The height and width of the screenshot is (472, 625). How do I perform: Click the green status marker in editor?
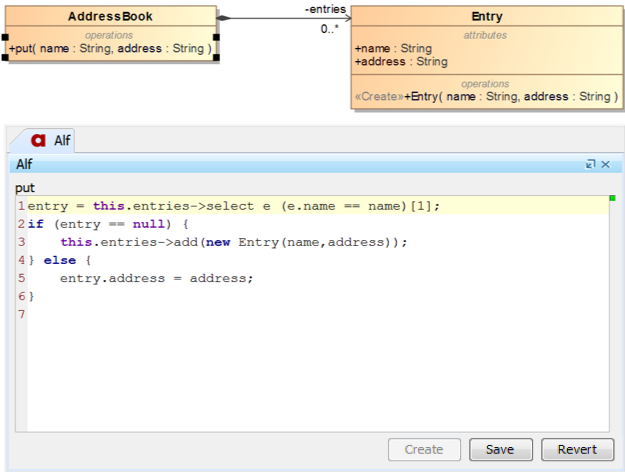tap(611, 199)
